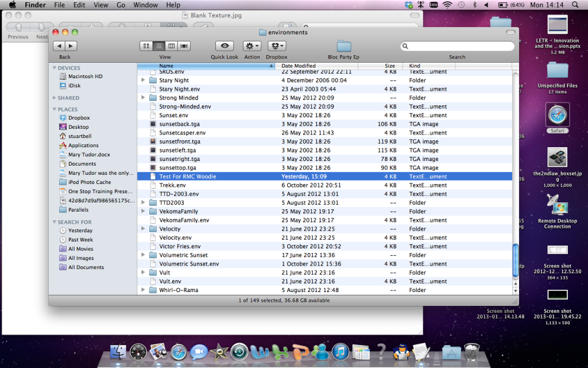The image size is (588, 368).
Task: Open Spotlight magnifier in menu bar
Action: (575, 5)
